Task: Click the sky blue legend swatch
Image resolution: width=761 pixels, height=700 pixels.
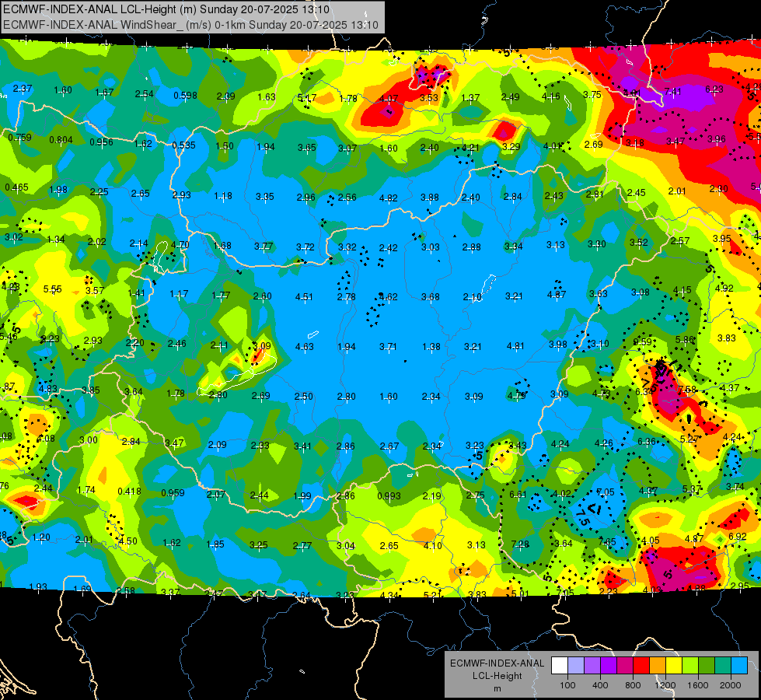Action: [738, 666]
